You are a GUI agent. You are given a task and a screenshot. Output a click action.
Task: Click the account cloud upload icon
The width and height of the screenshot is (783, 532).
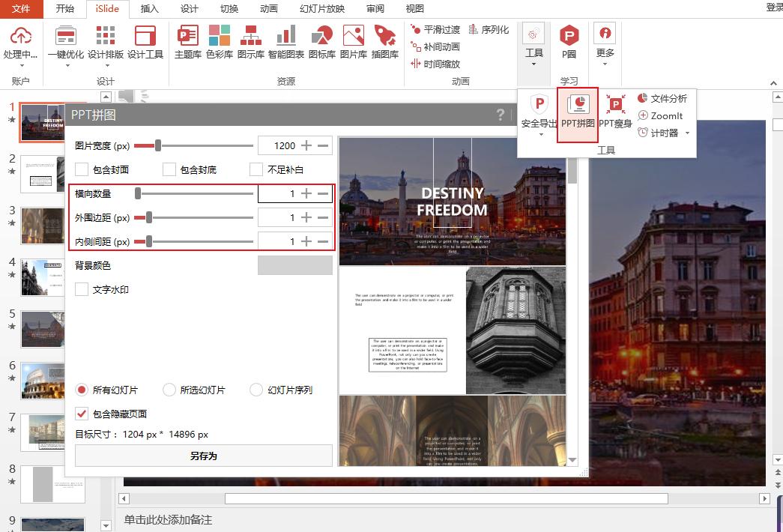pyautogui.click(x=20, y=36)
